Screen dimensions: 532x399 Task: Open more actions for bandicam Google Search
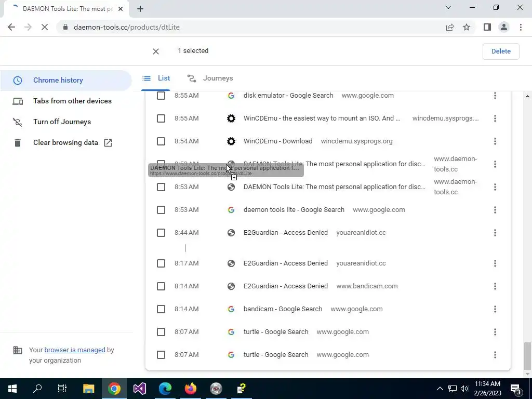(495, 309)
